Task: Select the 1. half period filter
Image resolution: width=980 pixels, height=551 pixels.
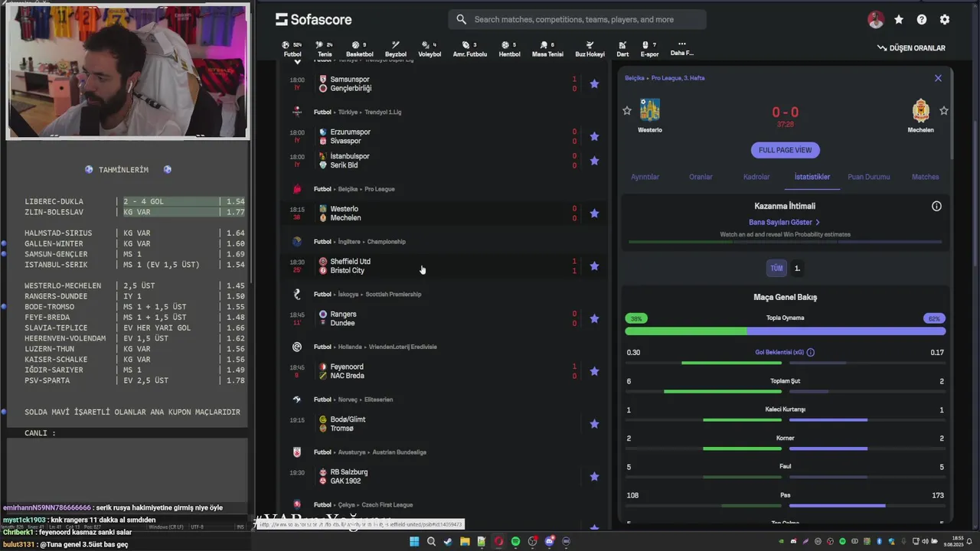Action: pyautogui.click(x=797, y=269)
